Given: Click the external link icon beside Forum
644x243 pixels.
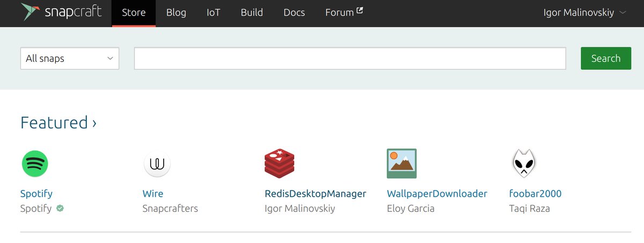Looking at the screenshot, I should tap(360, 10).
